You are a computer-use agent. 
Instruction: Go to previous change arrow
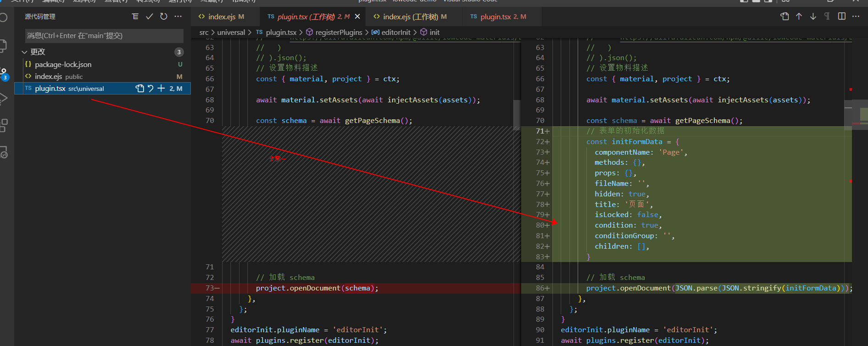pyautogui.click(x=799, y=17)
